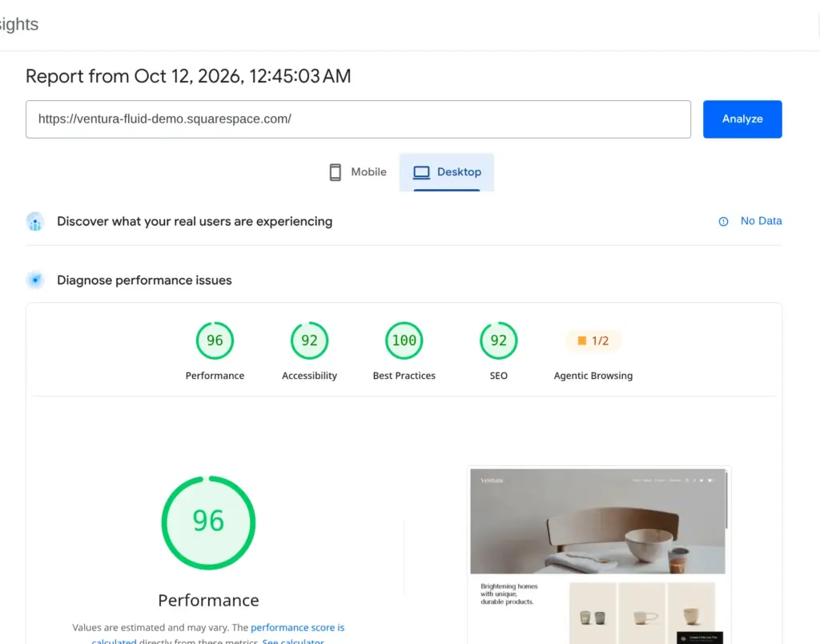Click the large Performance heading text
This screenshot has height=644, width=820.
pos(209,600)
